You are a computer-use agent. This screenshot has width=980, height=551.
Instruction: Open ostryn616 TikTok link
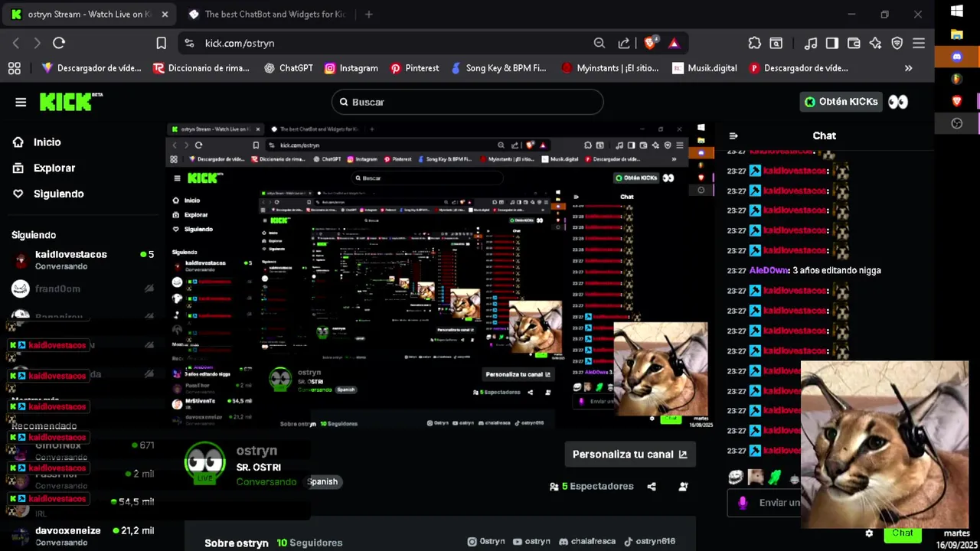(x=649, y=542)
